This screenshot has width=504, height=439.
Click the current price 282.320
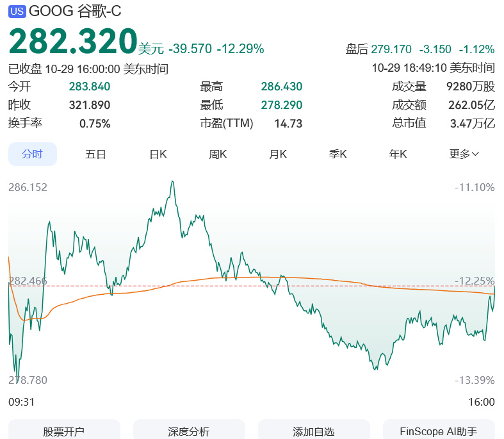point(73,41)
